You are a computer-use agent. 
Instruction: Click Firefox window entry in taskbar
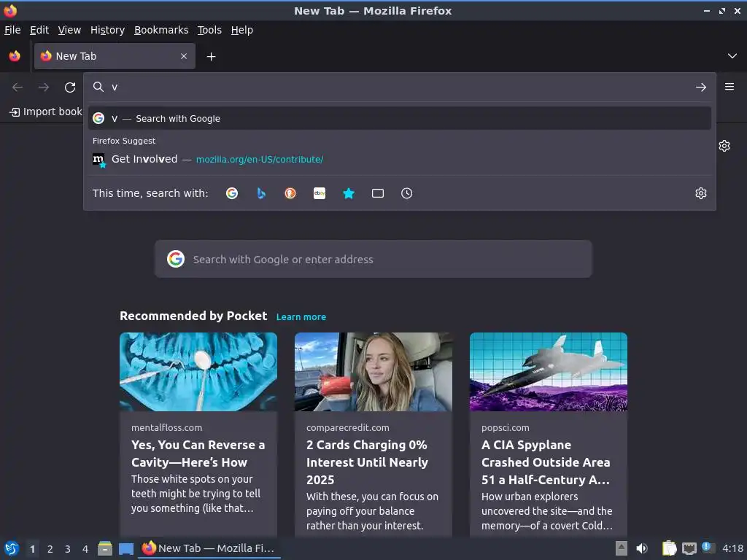tap(209, 548)
